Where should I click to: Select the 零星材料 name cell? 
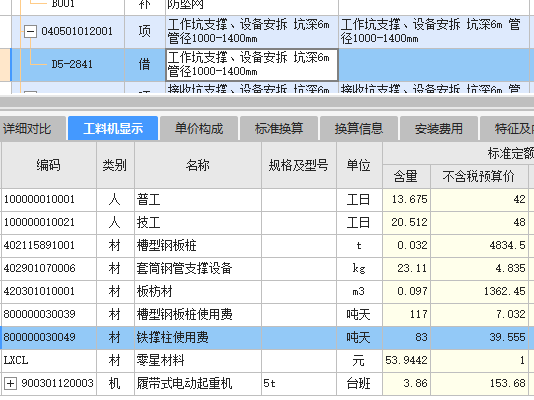click(198, 360)
